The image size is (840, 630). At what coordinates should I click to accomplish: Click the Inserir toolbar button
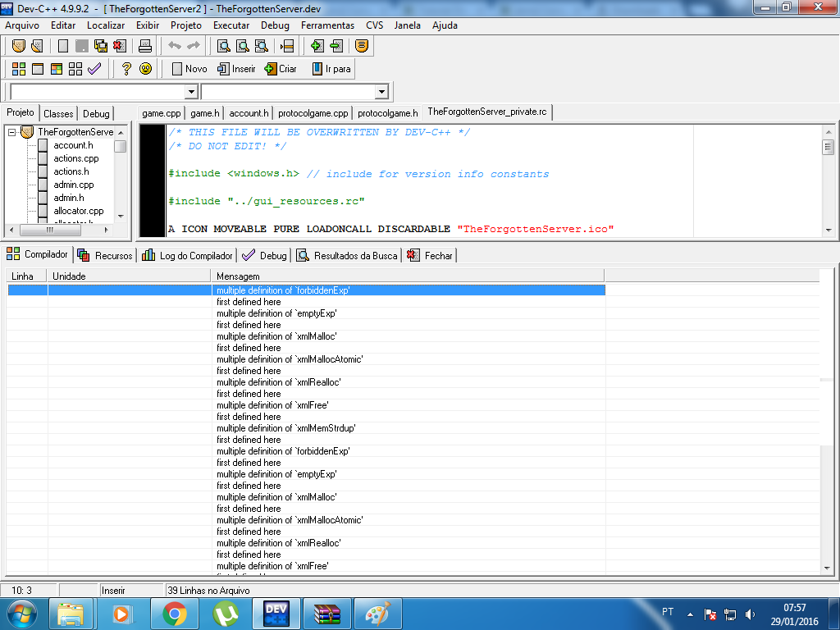coord(236,69)
